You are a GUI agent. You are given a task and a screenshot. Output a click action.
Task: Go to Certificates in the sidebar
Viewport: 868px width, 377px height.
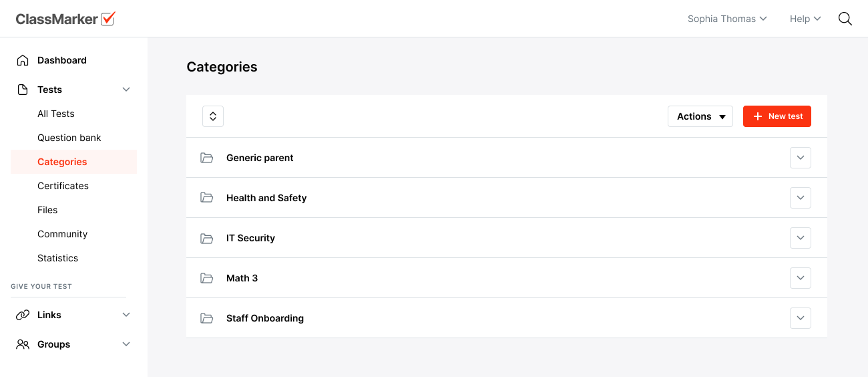(63, 186)
